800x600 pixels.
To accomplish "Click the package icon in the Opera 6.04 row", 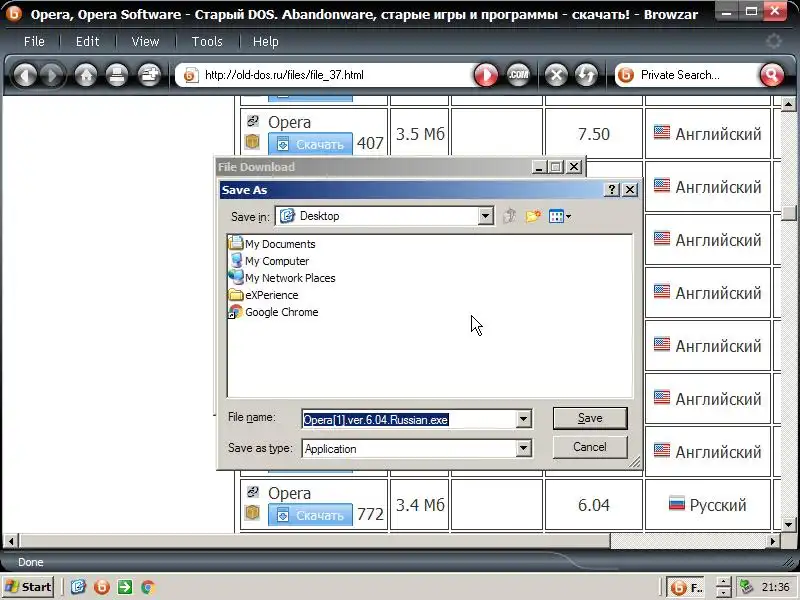I will coord(253,512).
